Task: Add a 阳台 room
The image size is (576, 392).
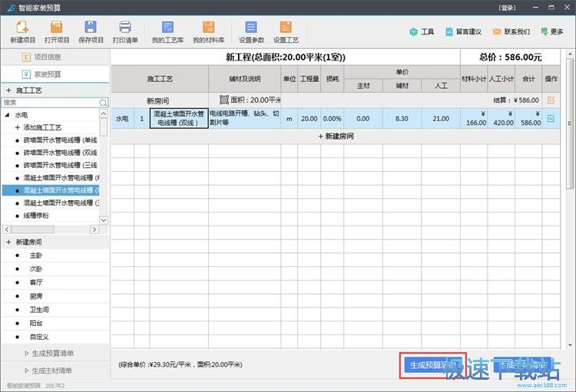Action: pyautogui.click(x=35, y=323)
